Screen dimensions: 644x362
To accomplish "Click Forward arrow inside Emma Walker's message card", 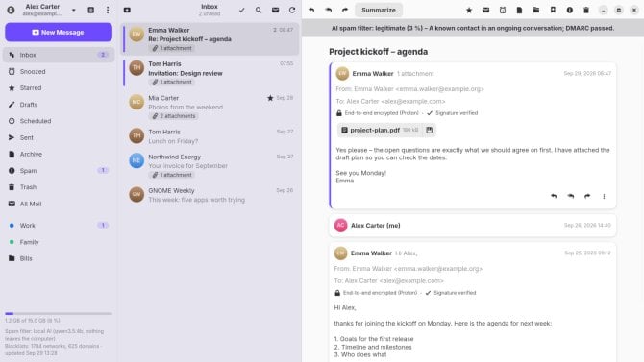I will click(587, 196).
